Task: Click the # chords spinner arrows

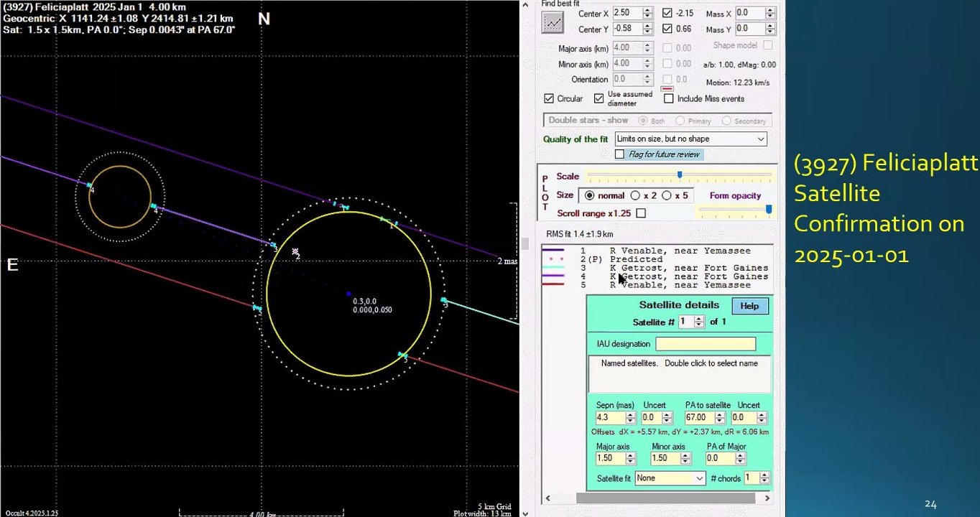Action: 764,478
